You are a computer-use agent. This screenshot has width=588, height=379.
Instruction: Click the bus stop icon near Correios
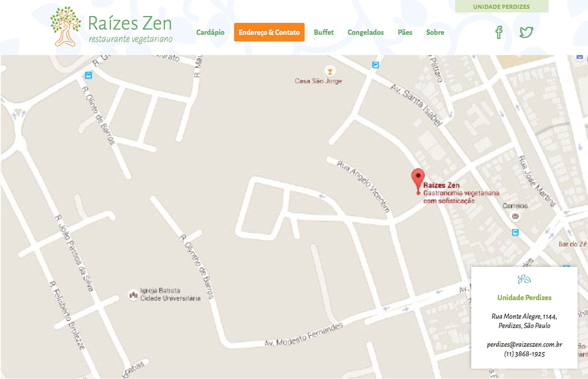click(x=515, y=232)
